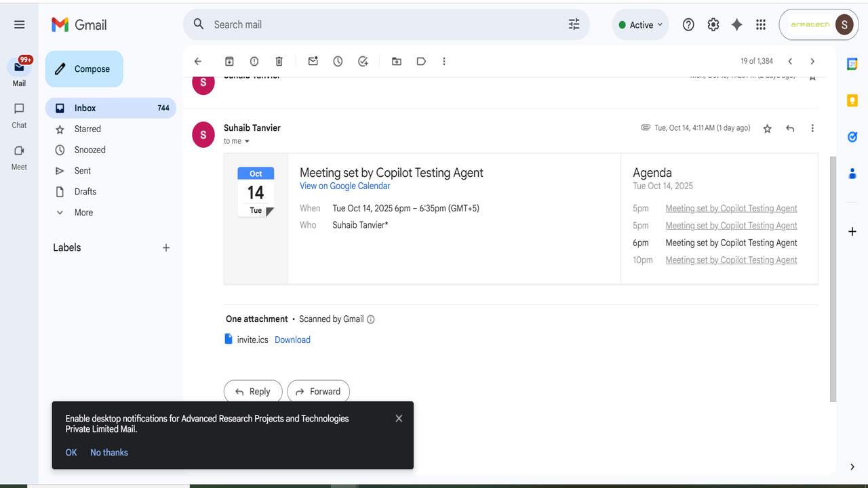Go back to inbox arrow
Screen dimensions: 868x488
[198, 62]
